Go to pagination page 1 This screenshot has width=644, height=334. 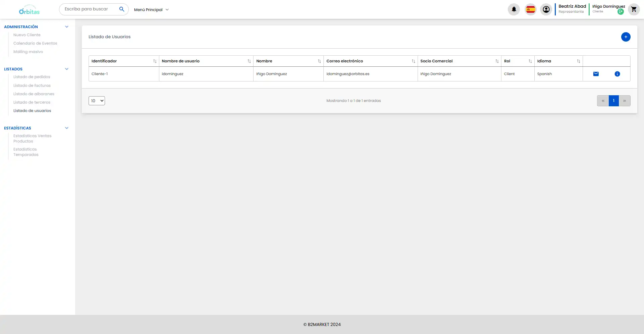pos(613,101)
